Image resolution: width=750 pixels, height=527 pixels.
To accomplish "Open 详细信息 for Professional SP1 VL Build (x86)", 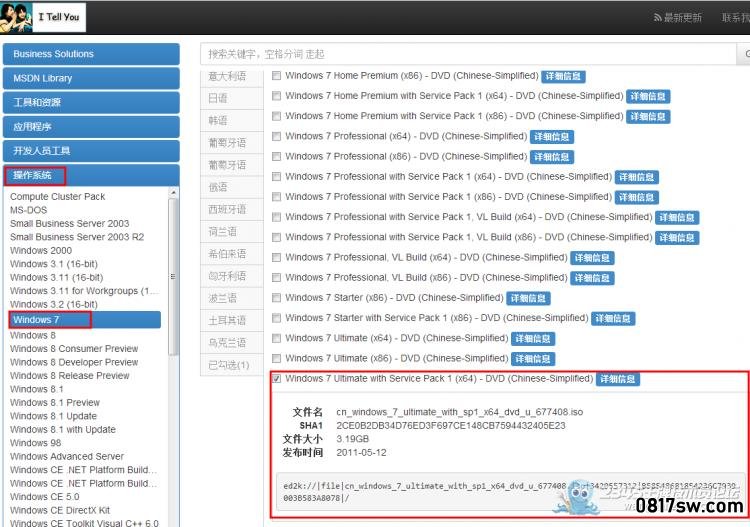I will (x=677, y=238).
